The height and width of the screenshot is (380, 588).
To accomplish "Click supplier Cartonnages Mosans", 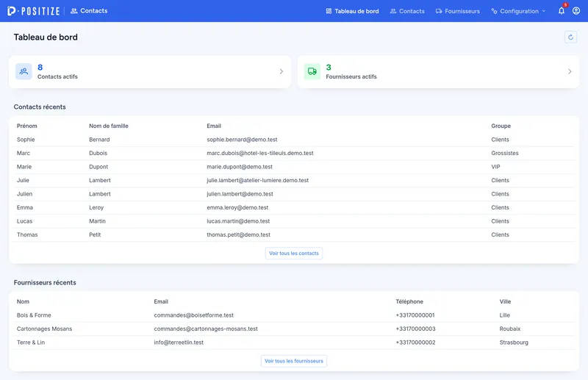I will 44,329.
